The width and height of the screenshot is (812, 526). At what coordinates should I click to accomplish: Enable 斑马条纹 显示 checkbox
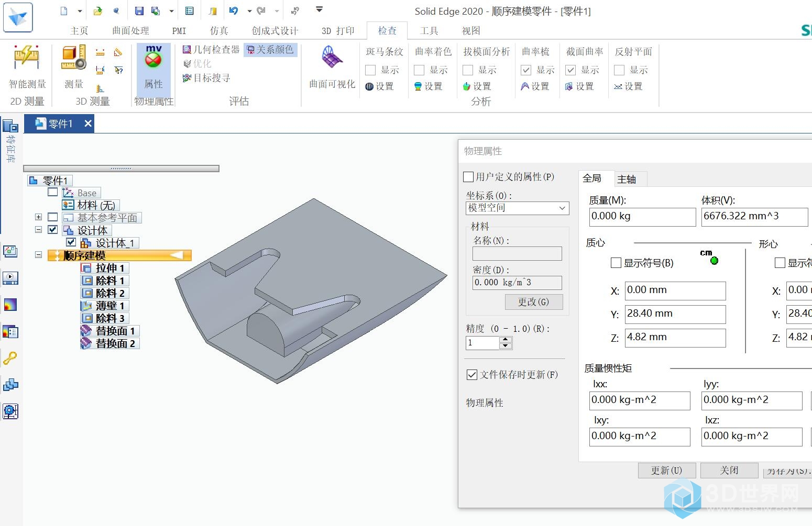pos(370,70)
